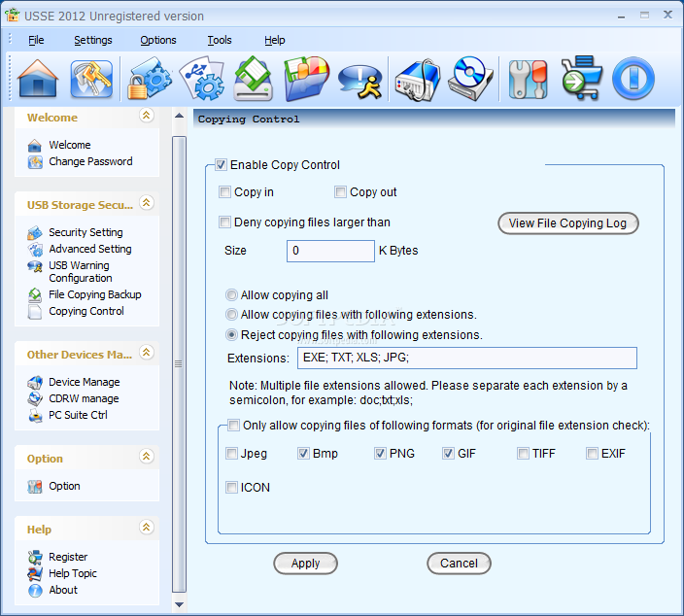Open the Settings menu

click(93, 40)
